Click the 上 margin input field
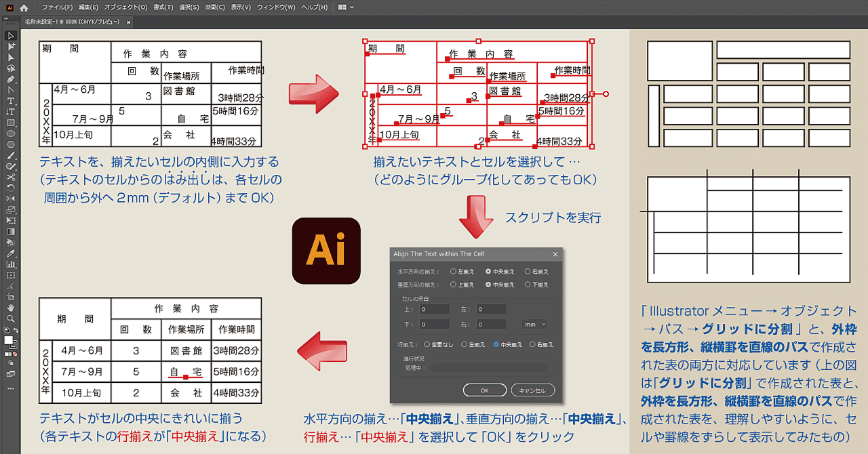This screenshot has height=454, width=868. 434,308
